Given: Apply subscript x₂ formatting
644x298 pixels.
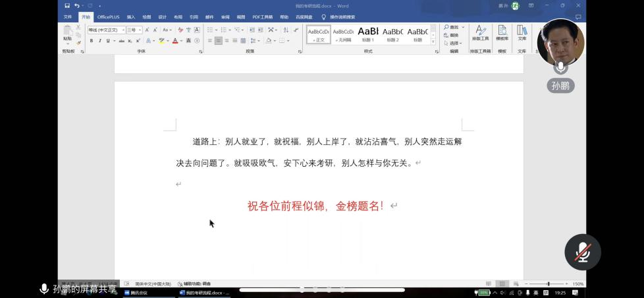Looking at the screenshot, I should (x=130, y=41).
